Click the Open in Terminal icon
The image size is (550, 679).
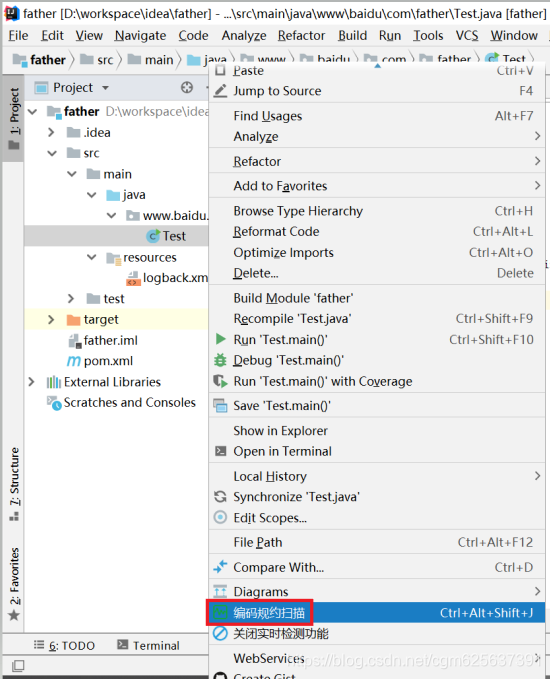tap(220, 451)
